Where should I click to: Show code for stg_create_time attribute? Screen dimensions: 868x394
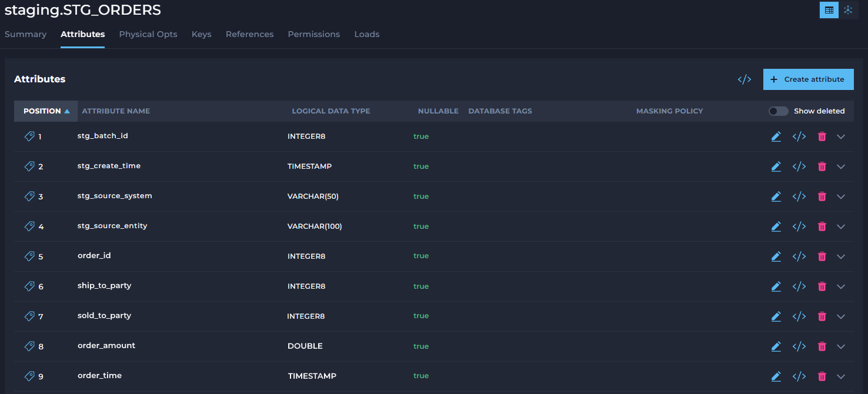point(799,166)
